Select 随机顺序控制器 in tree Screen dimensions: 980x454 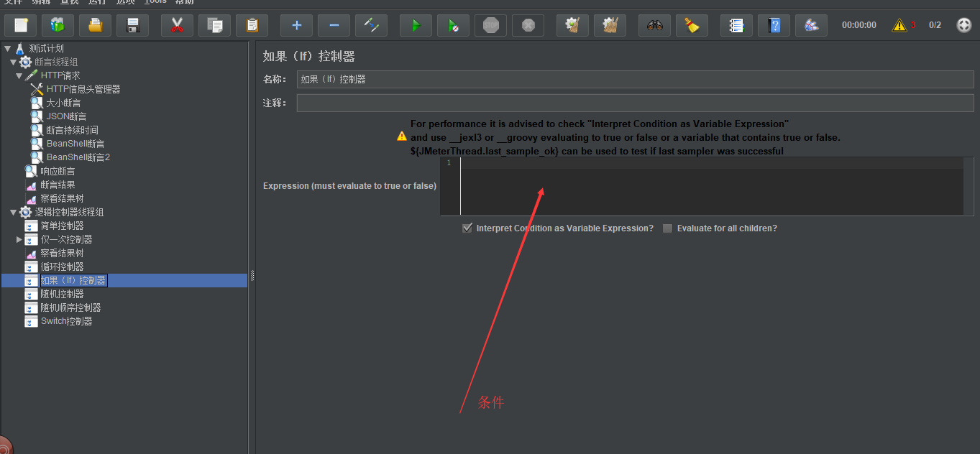(x=70, y=307)
